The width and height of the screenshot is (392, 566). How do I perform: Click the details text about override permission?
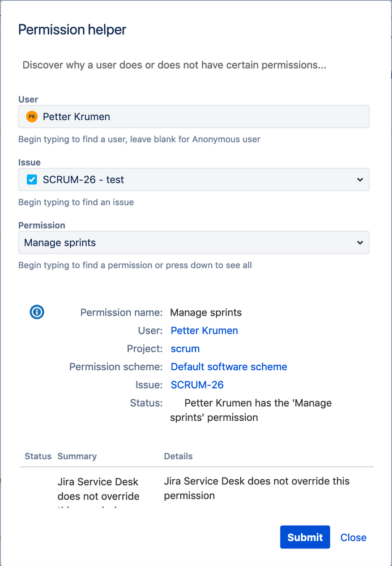click(257, 488)
